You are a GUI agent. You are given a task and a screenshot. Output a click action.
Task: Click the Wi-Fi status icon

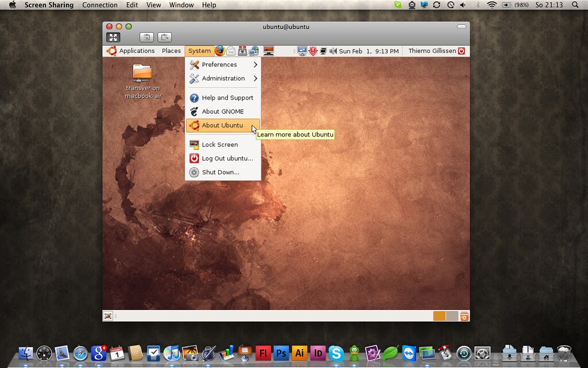pyautogui.click(x=492, y=5)
